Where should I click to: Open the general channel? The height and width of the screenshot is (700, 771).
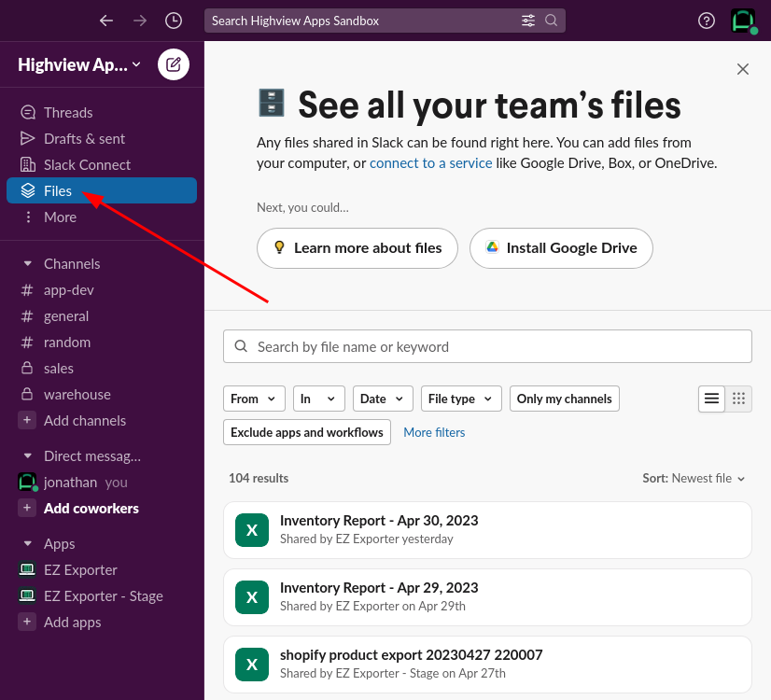[x=102, y=316]
